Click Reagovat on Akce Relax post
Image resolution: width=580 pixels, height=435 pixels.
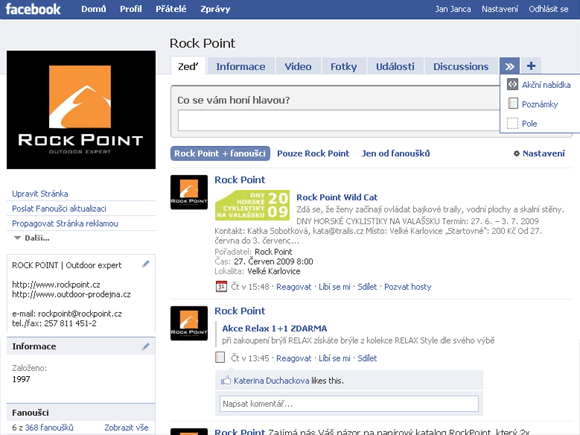click(x=294, y=358)
